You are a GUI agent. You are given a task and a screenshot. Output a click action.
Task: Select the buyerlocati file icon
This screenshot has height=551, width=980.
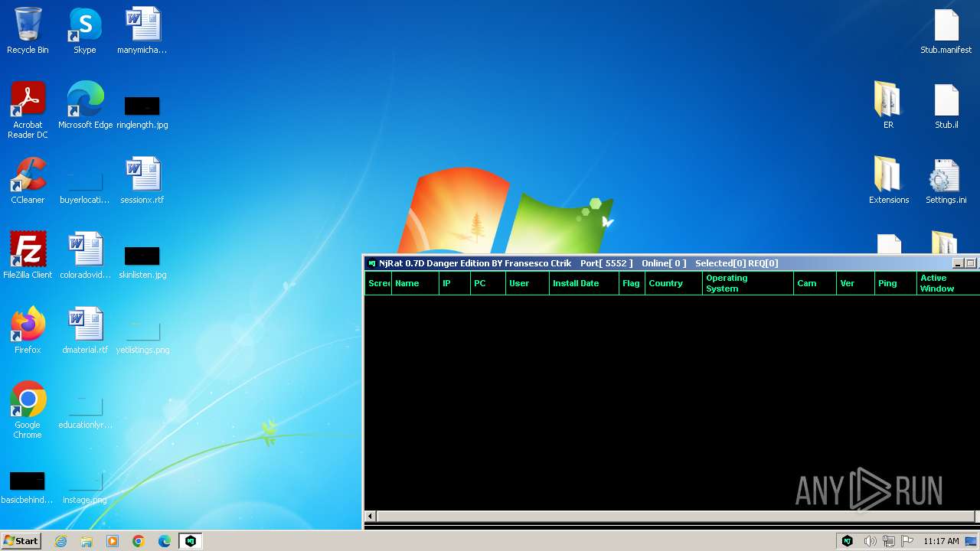tap(85, 187)
